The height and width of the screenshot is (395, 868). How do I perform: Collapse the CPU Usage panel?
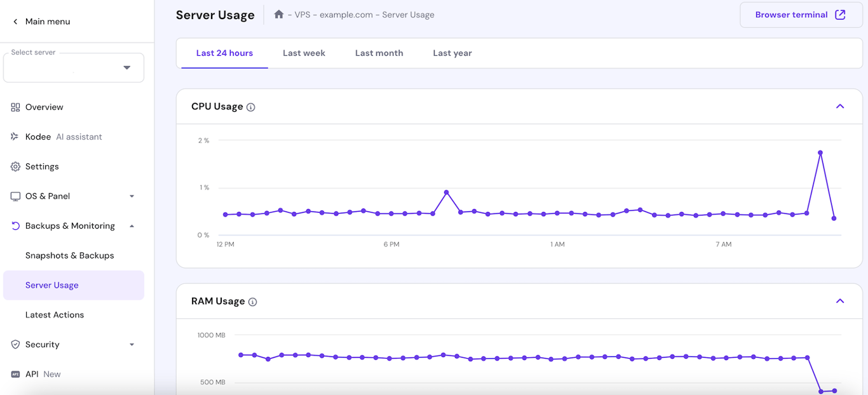pos(840,106)
